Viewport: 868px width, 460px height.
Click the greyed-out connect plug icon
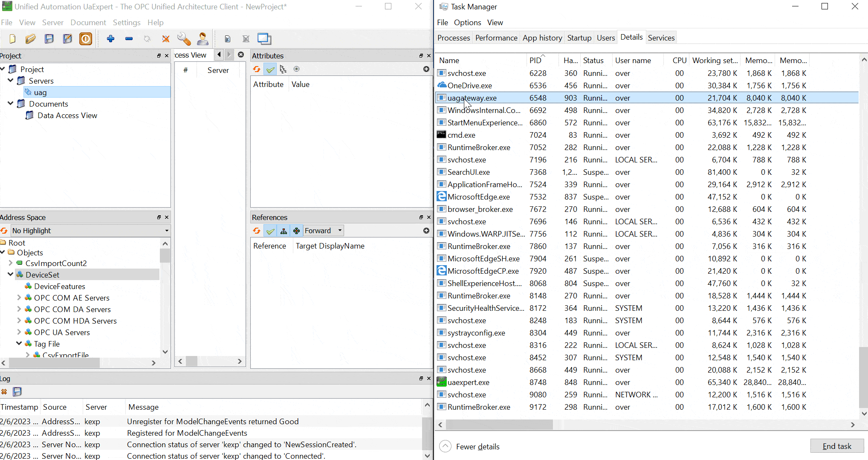tap(147, 39)
